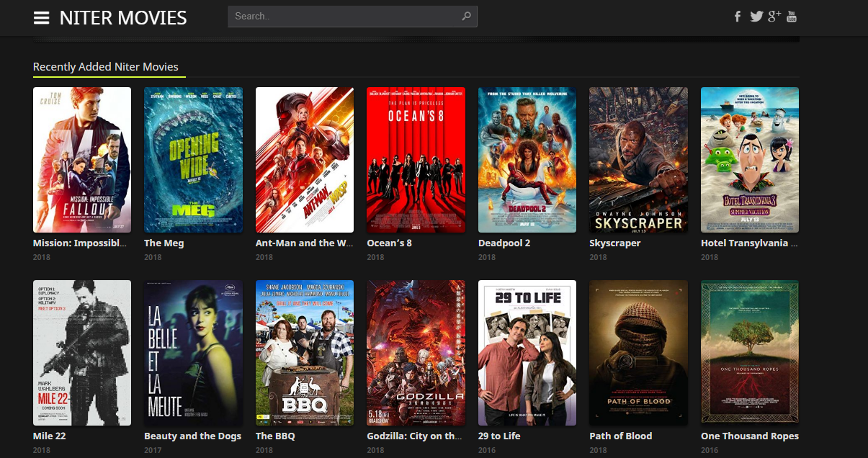
Task: Open the Hotel Transylvania 3 poster
Action: [750, 160]
